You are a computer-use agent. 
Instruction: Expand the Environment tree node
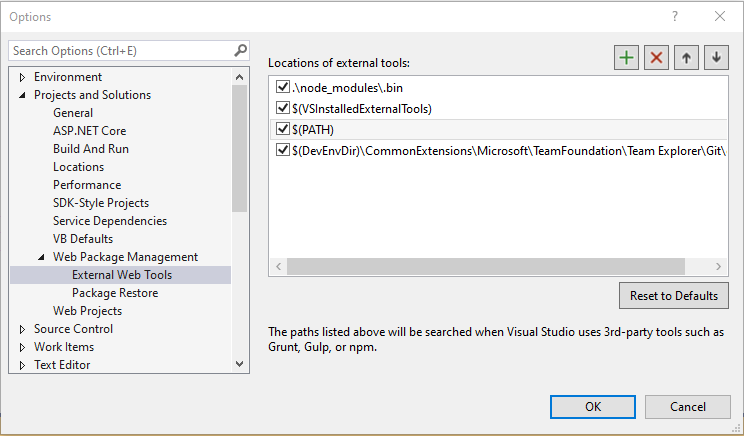22,77
